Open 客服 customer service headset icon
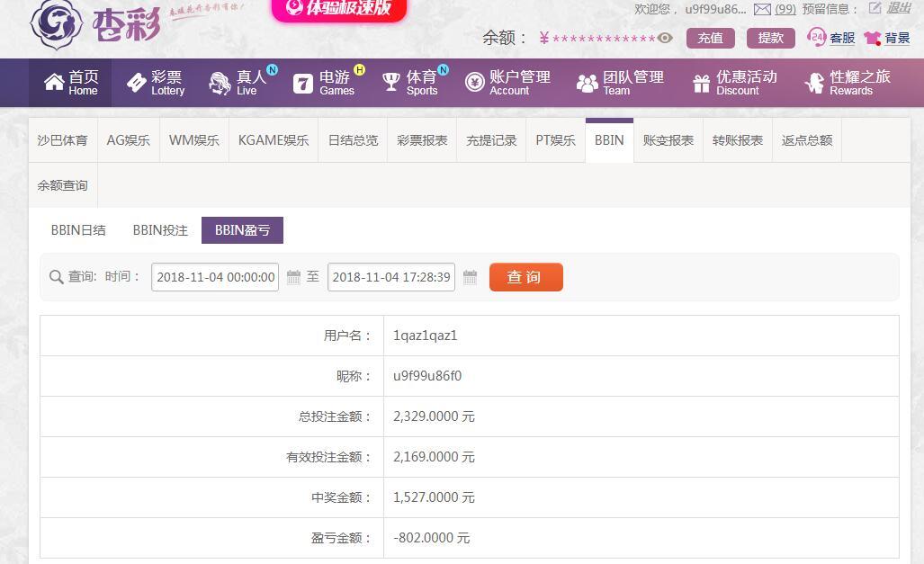 (x=817, y=38)
